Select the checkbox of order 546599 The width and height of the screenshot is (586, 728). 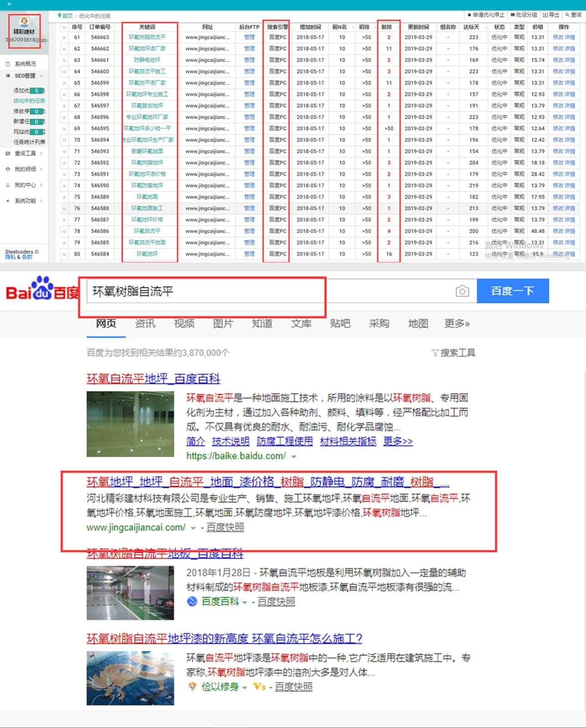click(x=64, y=83)
